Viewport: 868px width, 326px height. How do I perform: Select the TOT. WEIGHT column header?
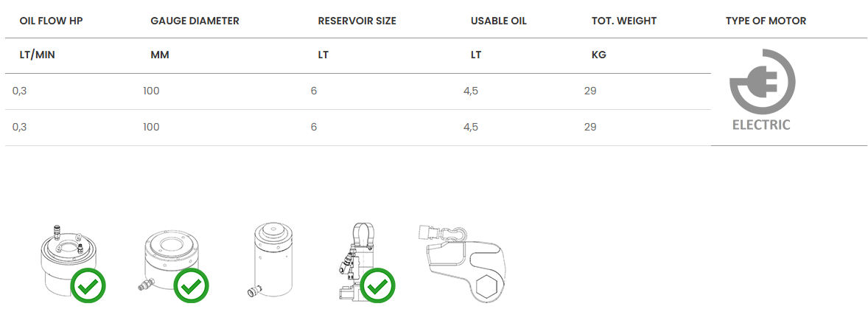click(625, 21)
